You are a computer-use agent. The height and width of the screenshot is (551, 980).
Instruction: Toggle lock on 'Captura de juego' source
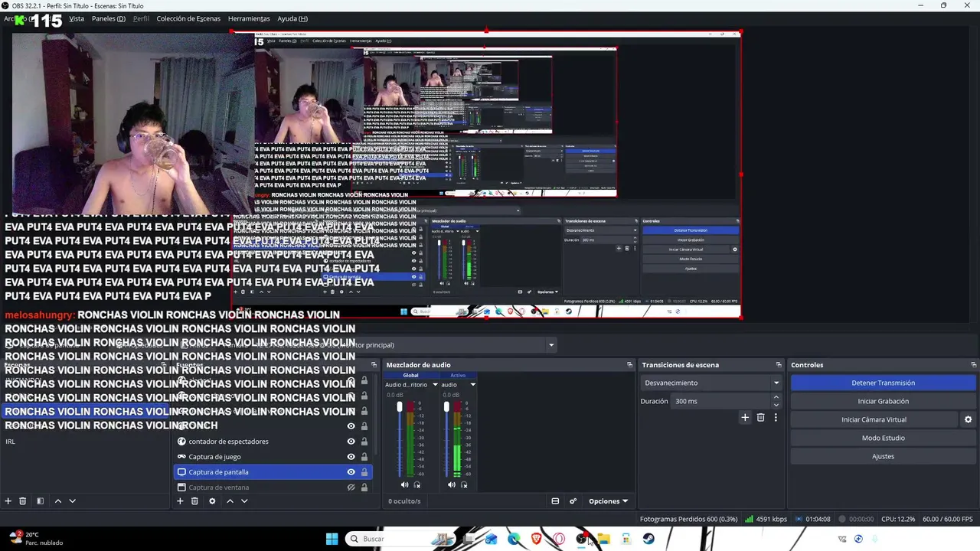click(364, 457)
